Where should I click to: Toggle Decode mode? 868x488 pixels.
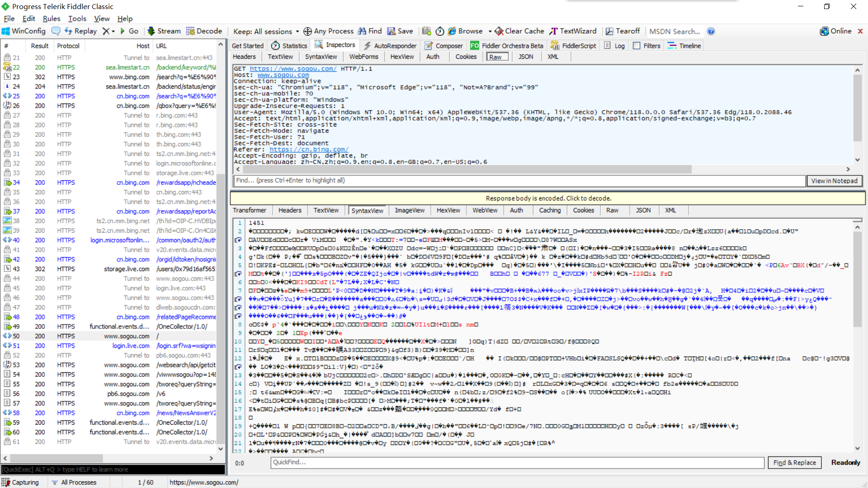click(x=204, y=31)
